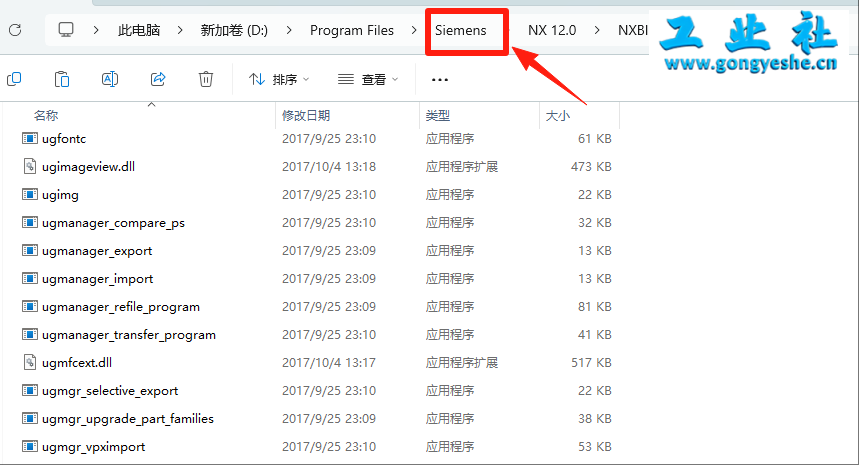Click the 2017/10/4 13:17 date of ugmfcext.dll
The image size is (859, 465).
coord(329,363)
